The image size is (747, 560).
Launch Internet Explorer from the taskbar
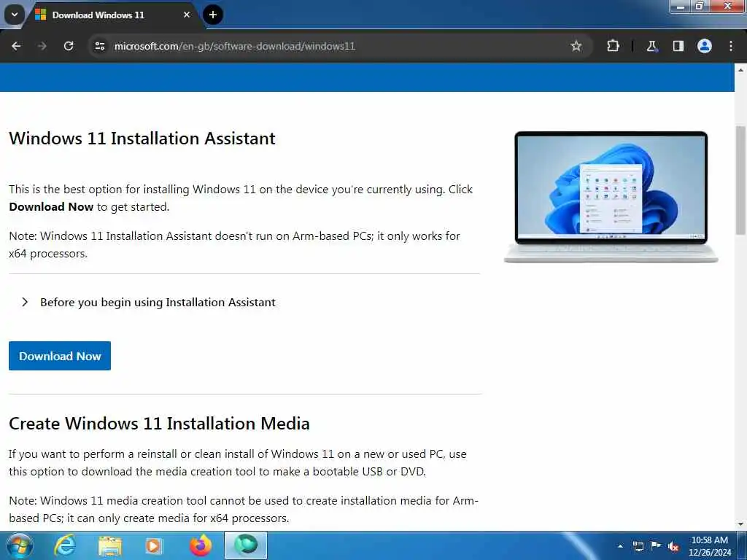(x=65, y=546)
